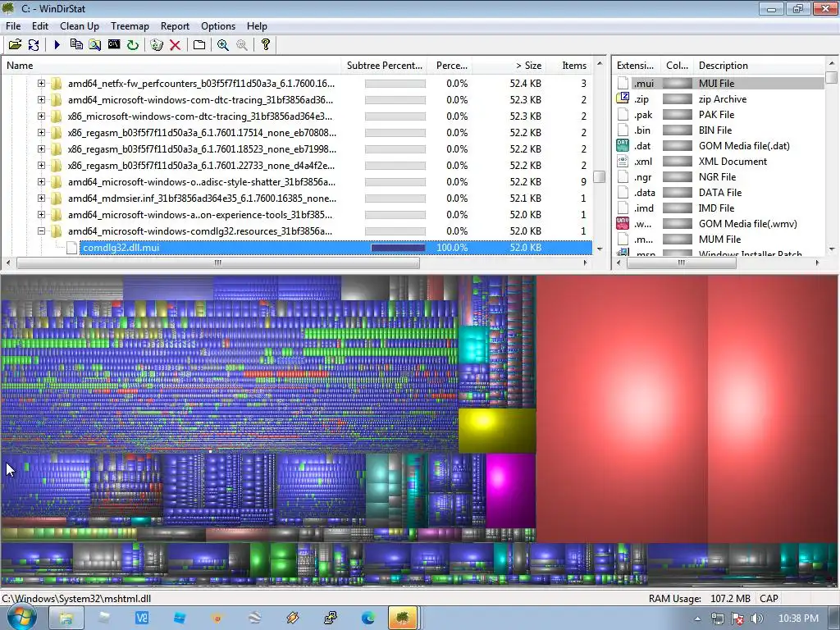Click the Zoom In magnifier icon
Viewport: 840px width, 630px height.
tap(223, 44)
